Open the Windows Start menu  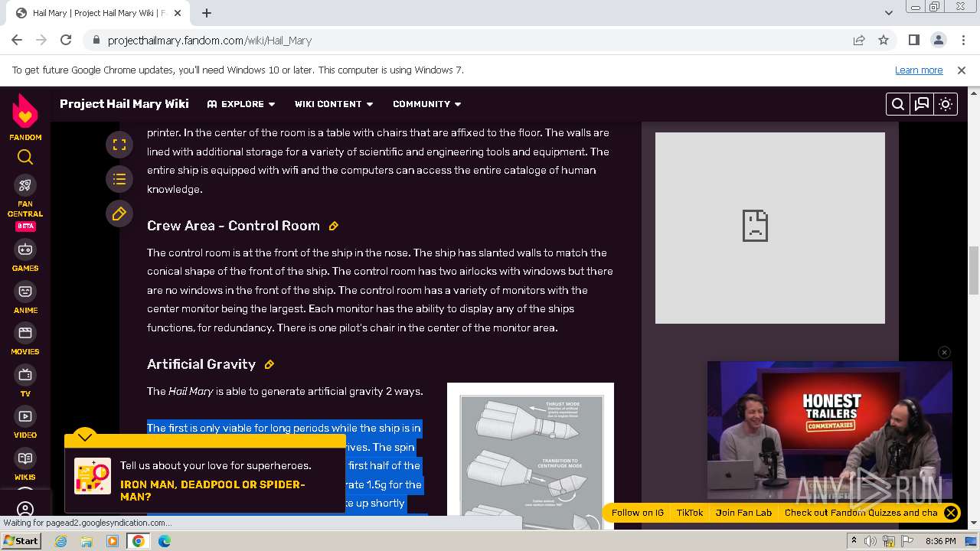coord(21,541)
